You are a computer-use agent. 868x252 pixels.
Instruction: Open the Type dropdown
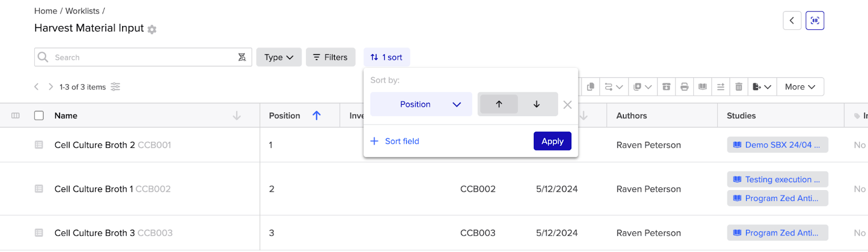278,57
